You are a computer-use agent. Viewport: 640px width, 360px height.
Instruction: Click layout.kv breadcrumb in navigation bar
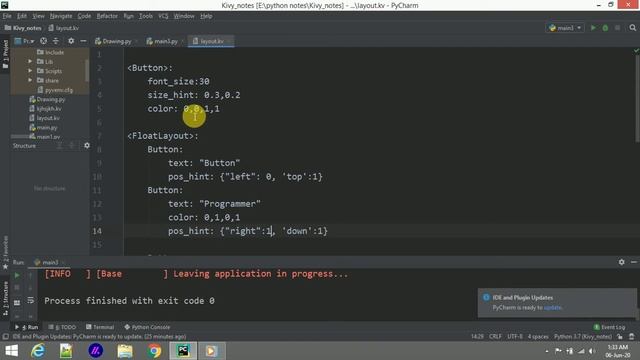point(64,28)
